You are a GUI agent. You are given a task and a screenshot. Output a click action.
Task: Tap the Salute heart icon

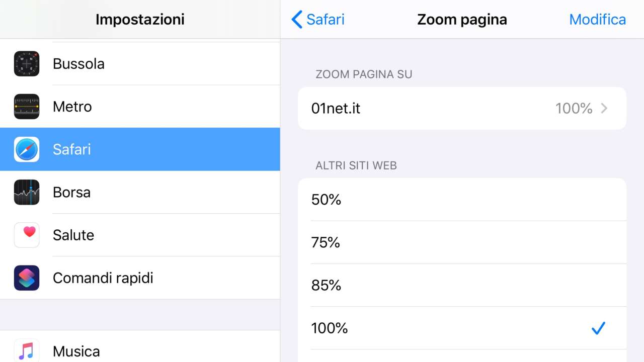point(27,235)
